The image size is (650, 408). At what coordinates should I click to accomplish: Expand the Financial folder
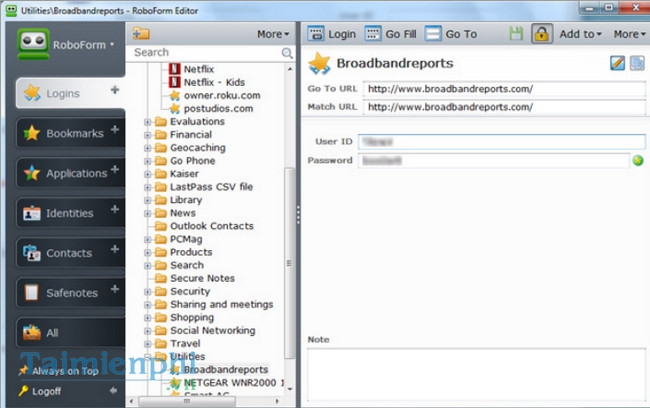[148, 134]
